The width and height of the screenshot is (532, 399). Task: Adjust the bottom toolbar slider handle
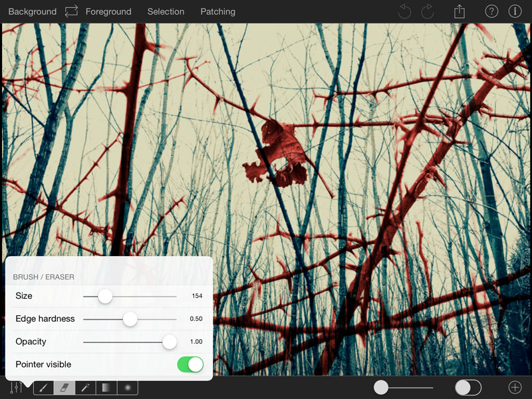381,387
